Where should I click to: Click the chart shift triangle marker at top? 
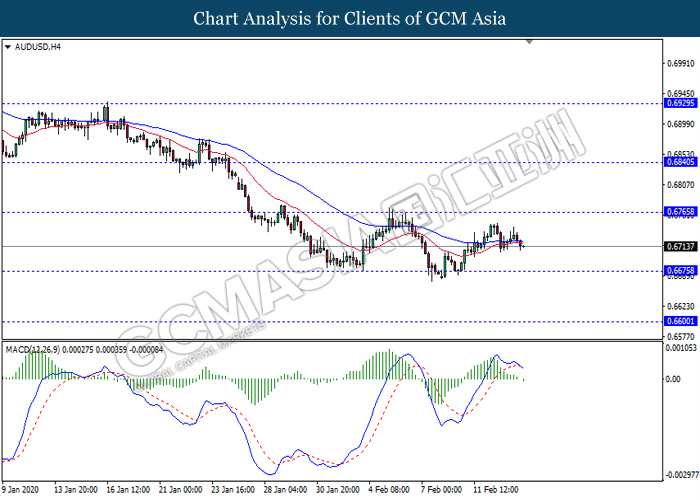[x=529, y=42]
